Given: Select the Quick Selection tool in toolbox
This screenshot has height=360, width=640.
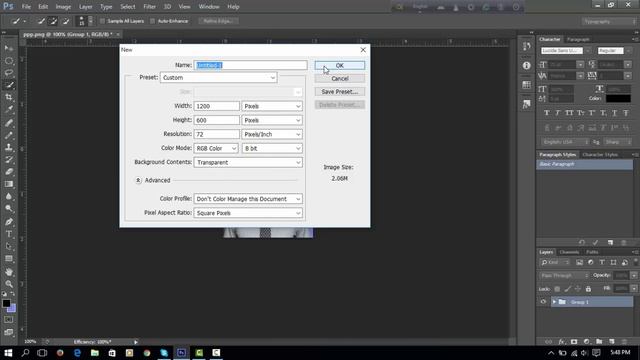Looking at the screenshot, I should 9,85.
